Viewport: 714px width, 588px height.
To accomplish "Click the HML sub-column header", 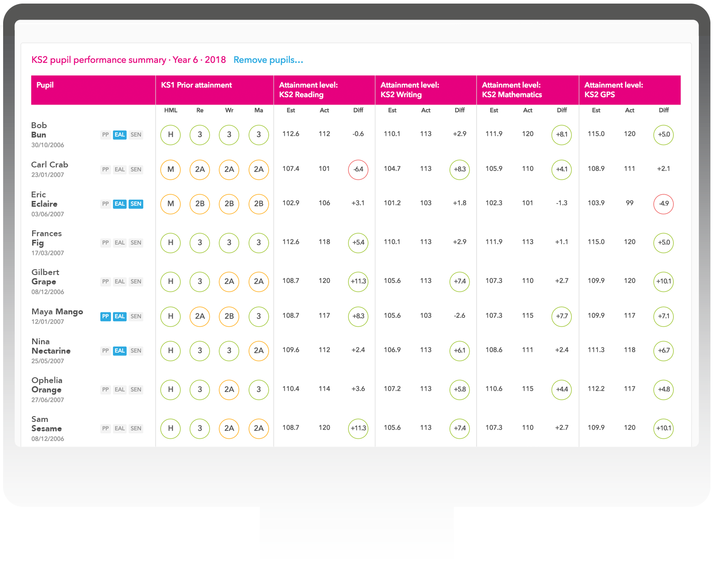I will pos(170,110).
